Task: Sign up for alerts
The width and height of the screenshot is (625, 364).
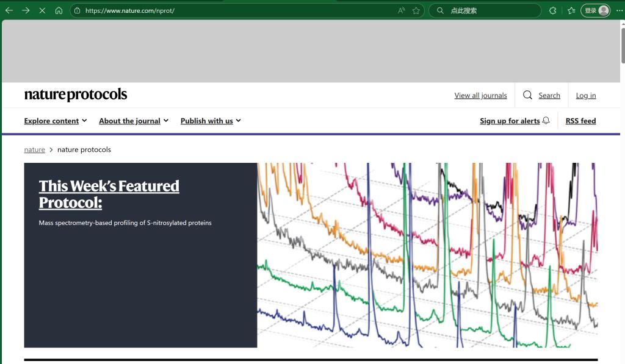Action: [514, 121]
